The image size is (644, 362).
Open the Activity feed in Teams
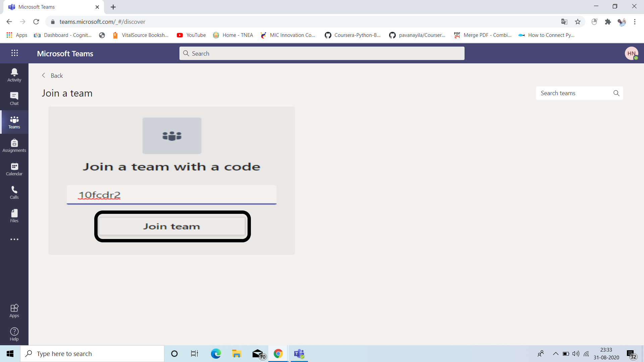pos(14,74)
